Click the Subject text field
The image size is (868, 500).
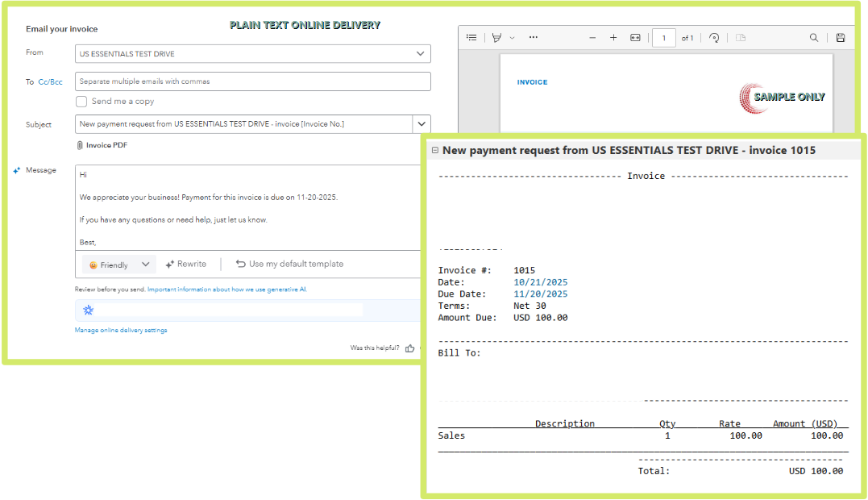[243, 124]
